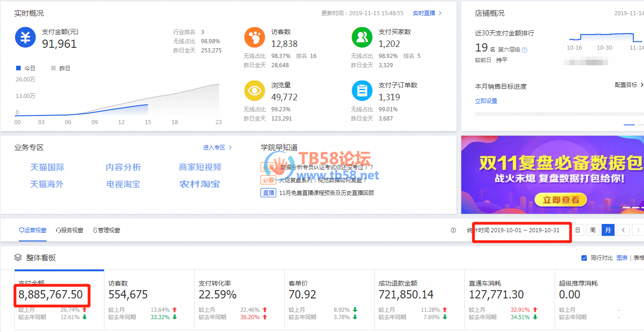Screen dimensions: 644x332
Task: Click the green buyers icon for 支付买家数
Action: pyautogui.click(x=362, y=37)
